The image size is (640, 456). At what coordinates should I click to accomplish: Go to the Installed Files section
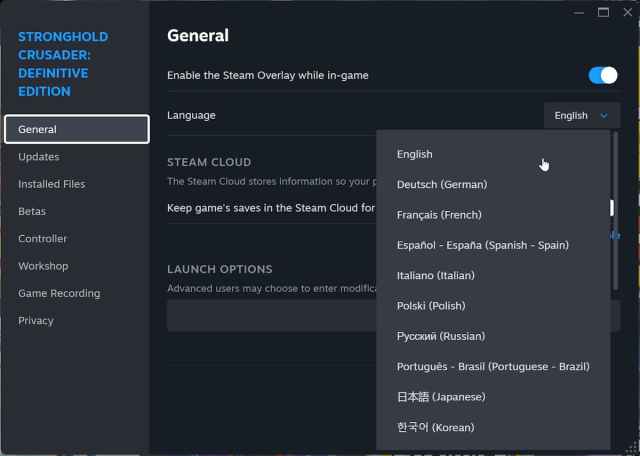coord(51,184)
